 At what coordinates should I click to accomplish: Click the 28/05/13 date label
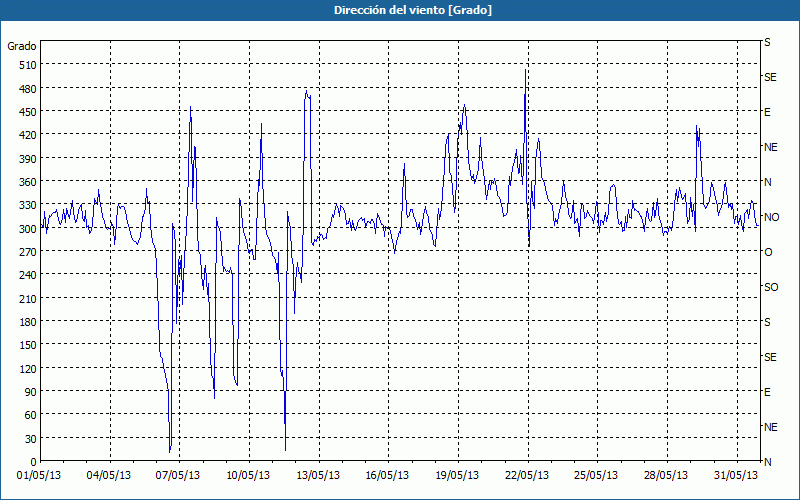666,476
